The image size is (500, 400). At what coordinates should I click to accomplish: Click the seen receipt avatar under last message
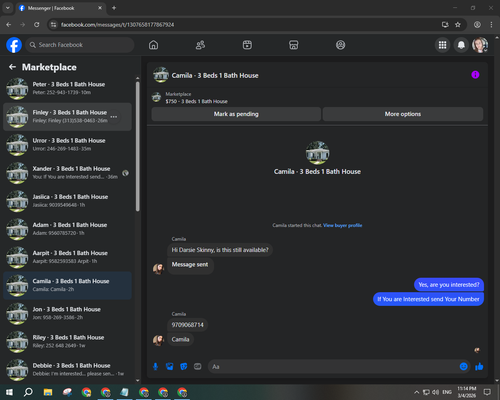pyautogui.click(x=477, y=350)
